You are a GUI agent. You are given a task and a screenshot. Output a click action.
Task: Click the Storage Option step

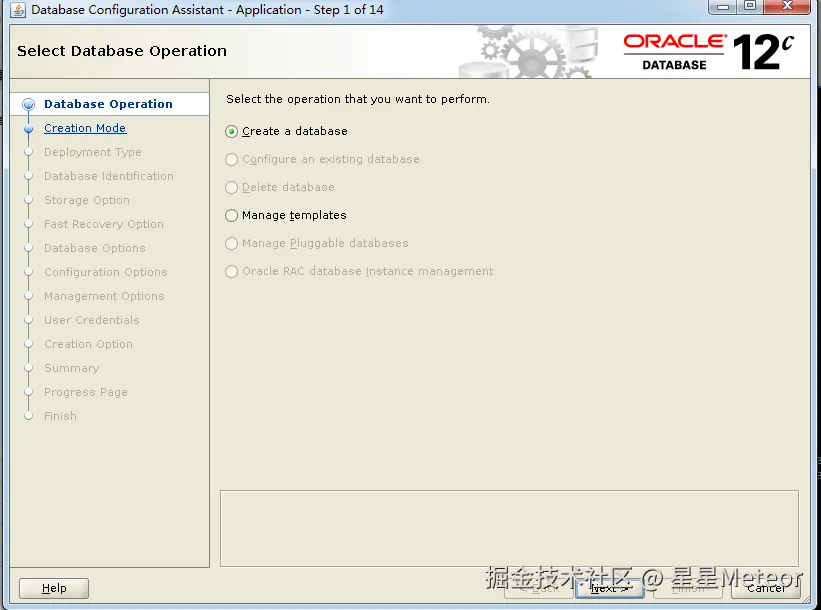point(87,201)
